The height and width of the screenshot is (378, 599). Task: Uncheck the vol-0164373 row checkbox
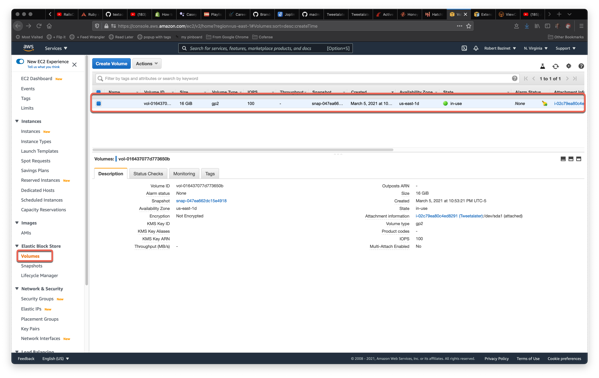[99, 104]
